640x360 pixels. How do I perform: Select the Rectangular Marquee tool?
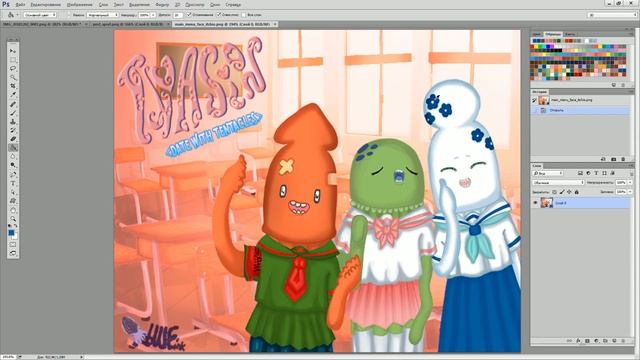[x=13, y=60]
